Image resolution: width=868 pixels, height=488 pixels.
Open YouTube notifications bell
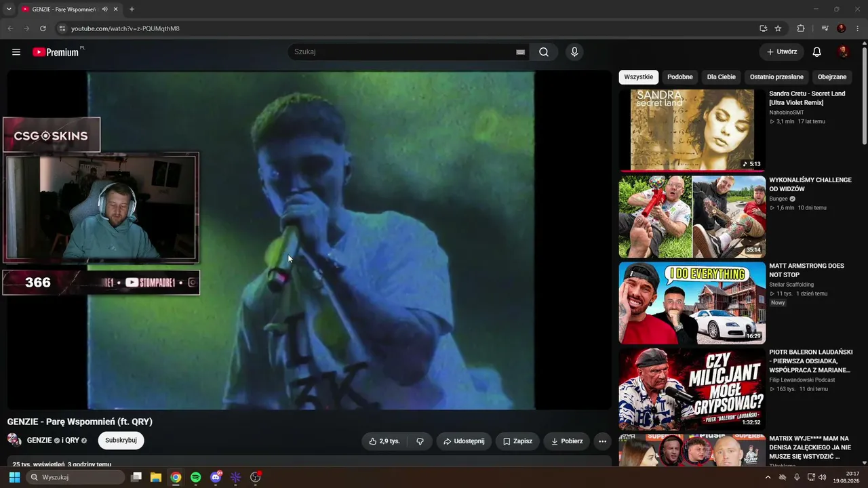click(x=817, y=52)
